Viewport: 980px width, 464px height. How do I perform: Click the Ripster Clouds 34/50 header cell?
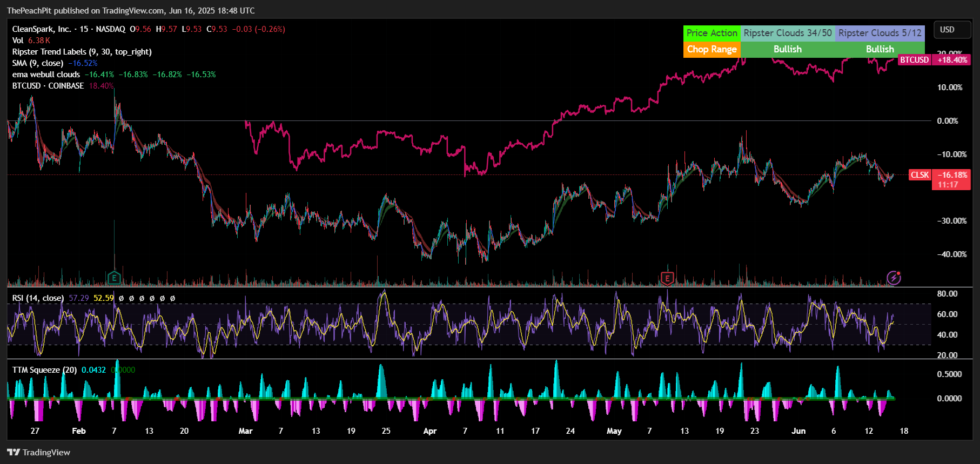pos(788,33)
